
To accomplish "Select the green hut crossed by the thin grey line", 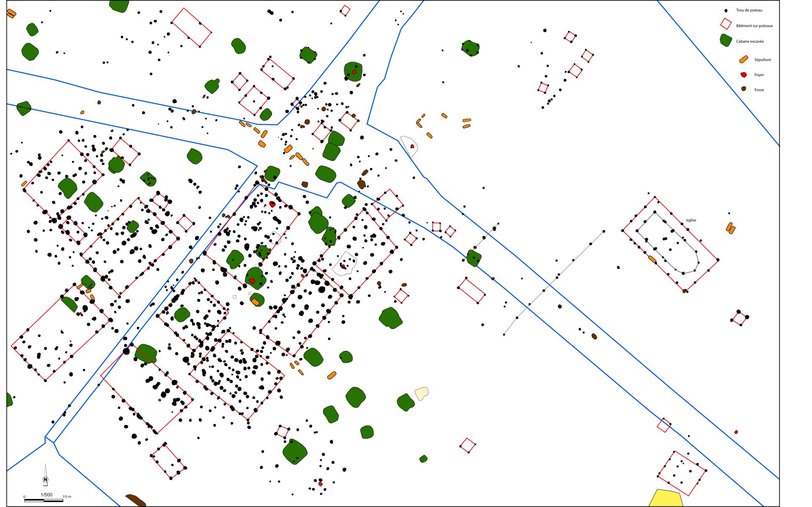I will (474, 258).
